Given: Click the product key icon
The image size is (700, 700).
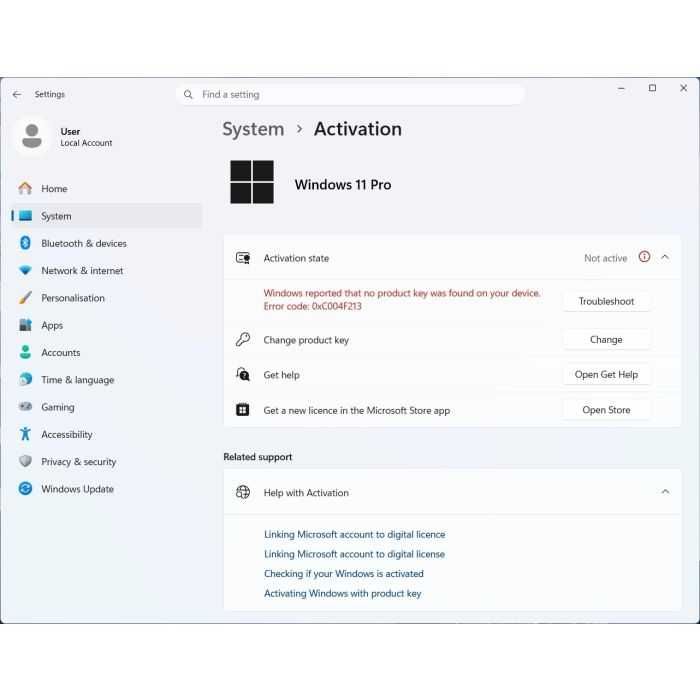Looking at the screenshot, I should coord(243,340).
